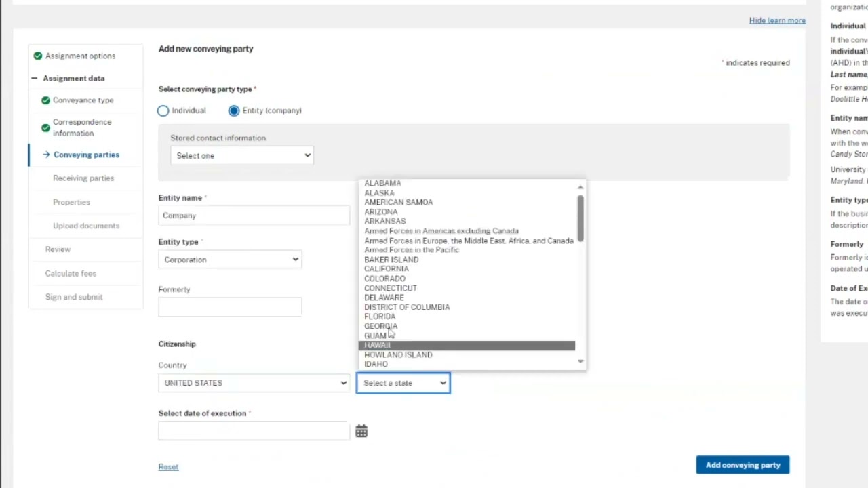Image resolution: width=868 pixels, height=488 pixels.
Task: Open the calendar date picker icon
Action: [361, 431]
